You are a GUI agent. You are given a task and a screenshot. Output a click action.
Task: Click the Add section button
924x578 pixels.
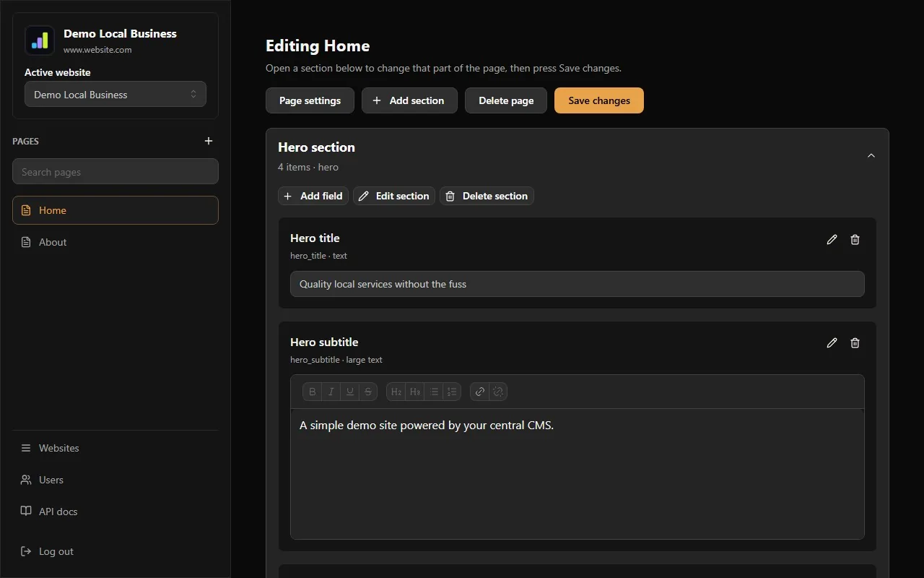[x=409, y=100]
